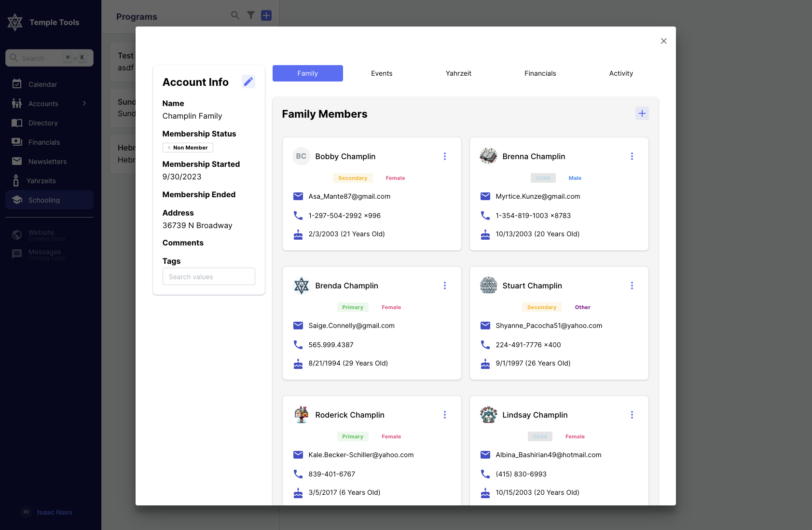Click the edit pencil beside Account Info
The width and height of the screenshot is (812, 530).
tap(248, 82)
